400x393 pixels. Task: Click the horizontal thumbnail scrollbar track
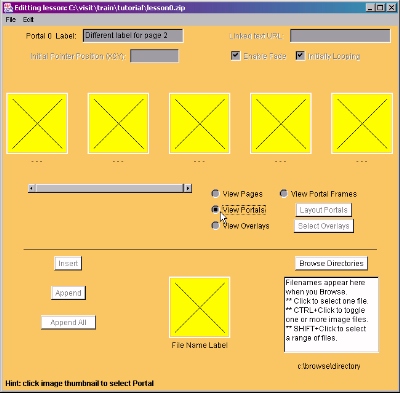coord(110,188)
